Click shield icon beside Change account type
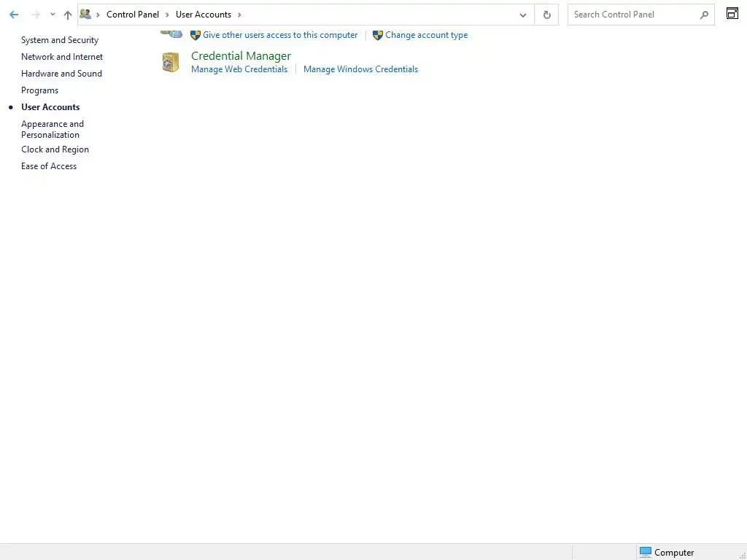Screen dimensions: 747x560 (x=378, y=35)
